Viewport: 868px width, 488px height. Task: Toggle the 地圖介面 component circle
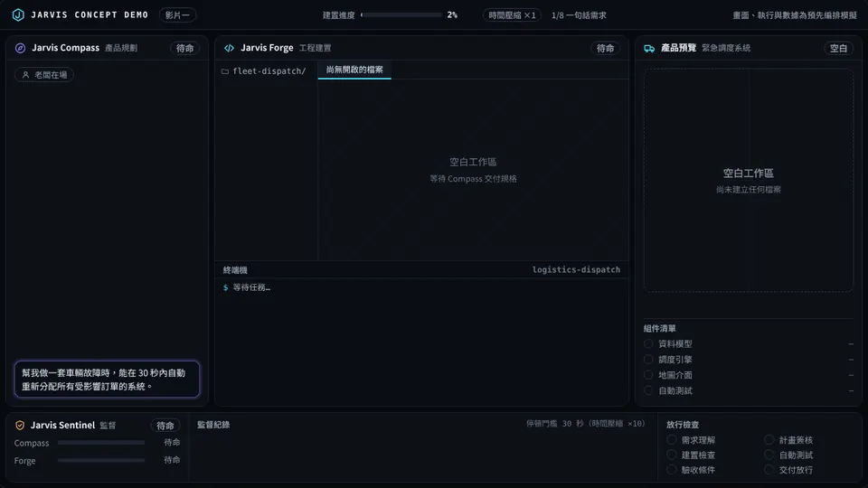[x=648, y=374]
